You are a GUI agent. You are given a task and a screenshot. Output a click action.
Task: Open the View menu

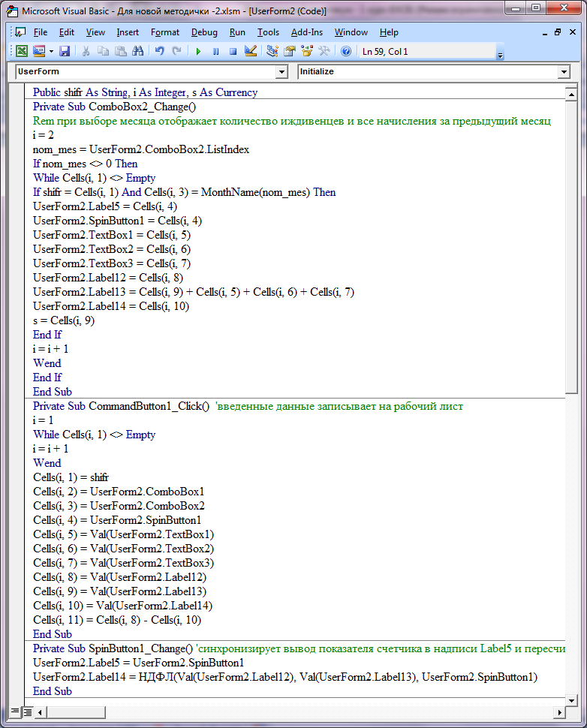95,32
